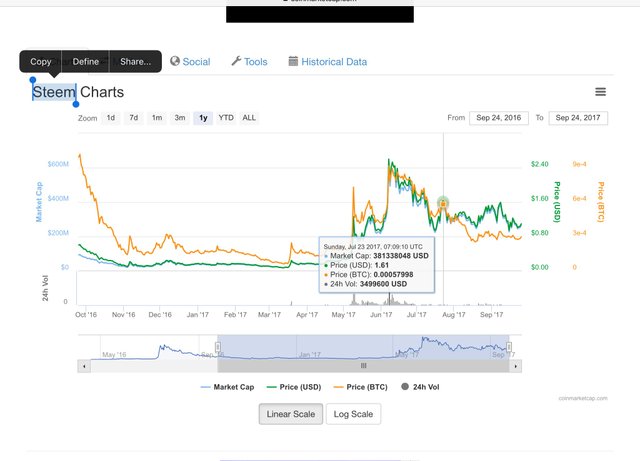The image size is (640, 461).
Task: Click the left arrow of navigator scrollbar
Action: point(84,366)
